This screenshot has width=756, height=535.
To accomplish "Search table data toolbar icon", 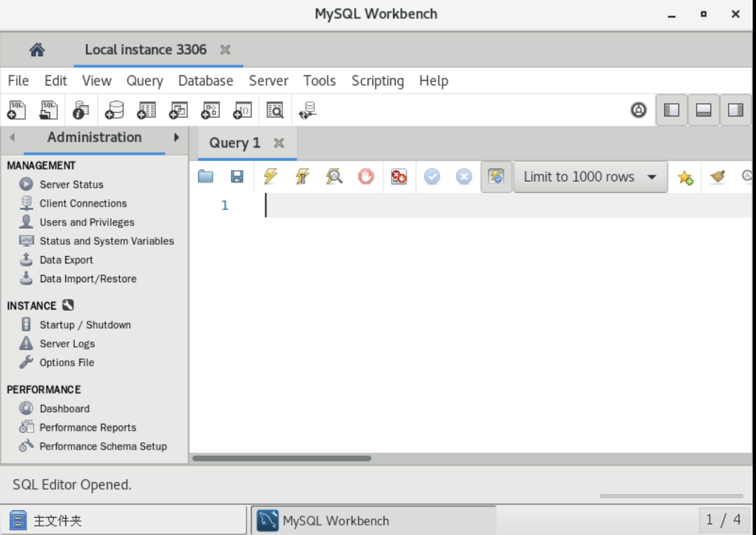I will (x=276, y=110).
